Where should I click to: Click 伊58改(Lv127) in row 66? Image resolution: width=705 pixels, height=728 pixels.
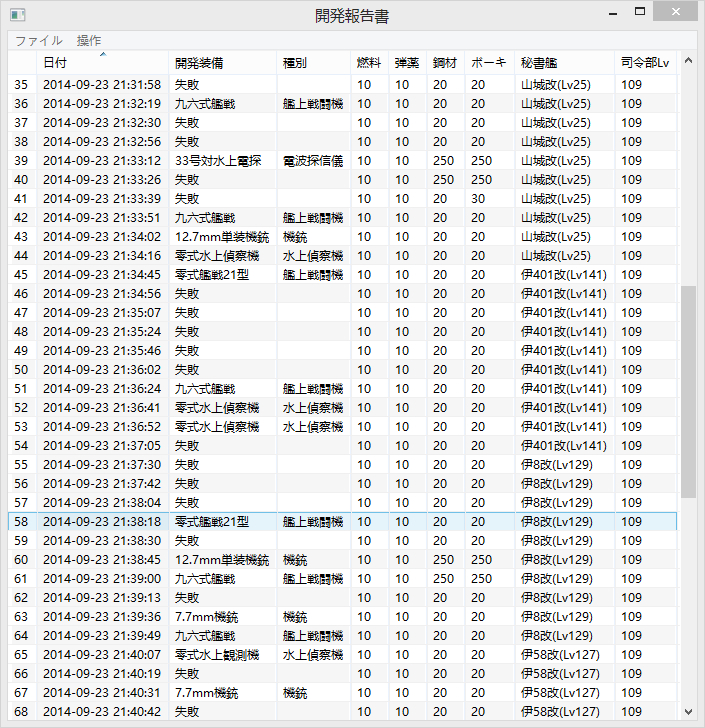pyautogui.click(x=560, y=674)
